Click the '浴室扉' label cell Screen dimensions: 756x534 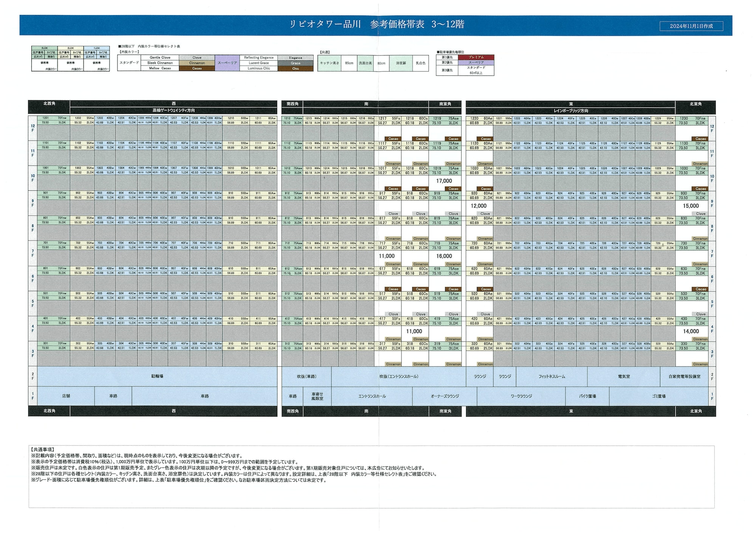(401, 63)
